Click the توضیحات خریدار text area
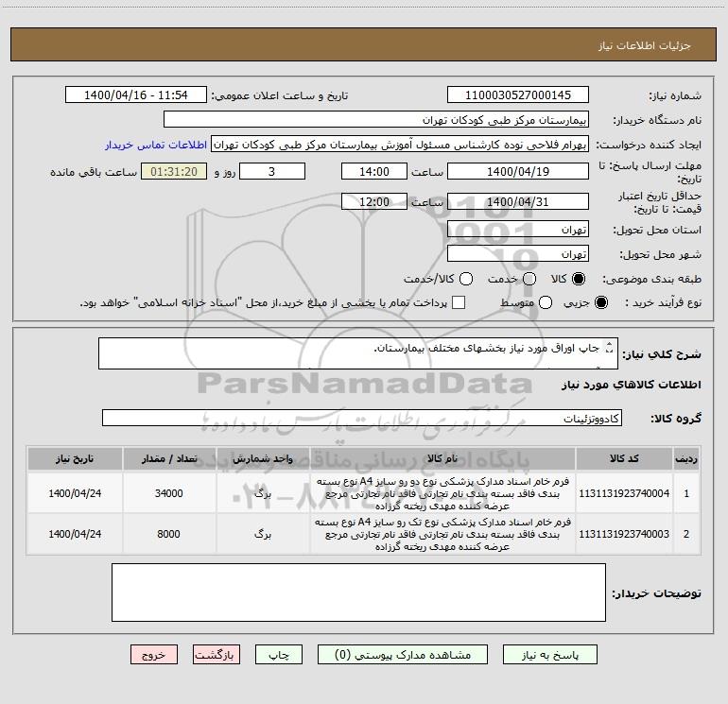 358,592
